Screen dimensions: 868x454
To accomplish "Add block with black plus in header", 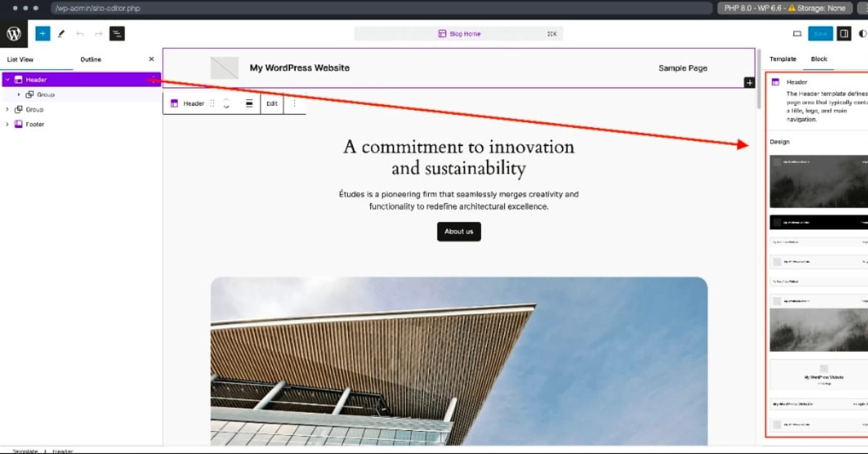I will coord(749,82).
